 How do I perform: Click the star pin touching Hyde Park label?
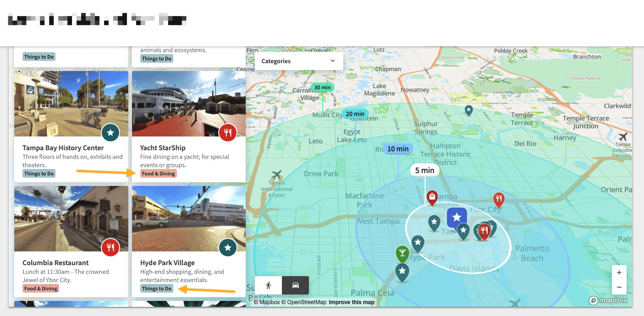[418, 243]
